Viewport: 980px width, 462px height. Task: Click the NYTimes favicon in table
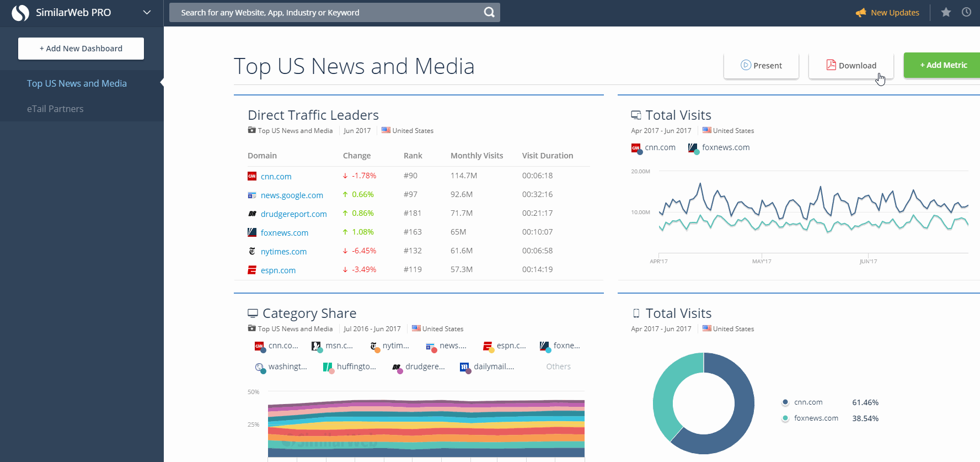[252, 251]
